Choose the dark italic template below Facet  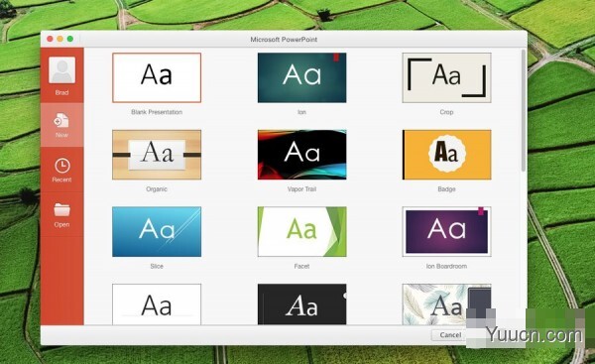point(301,304)
